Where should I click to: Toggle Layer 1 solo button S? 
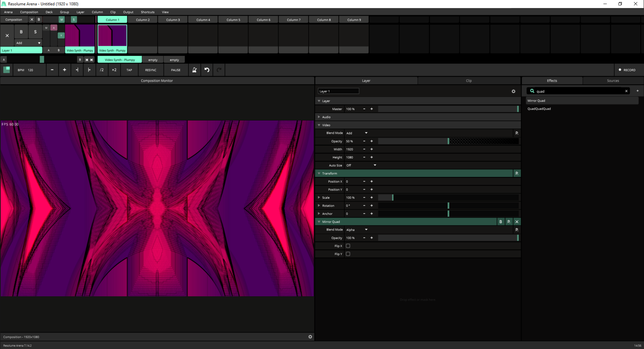click(x=35, y=32)
